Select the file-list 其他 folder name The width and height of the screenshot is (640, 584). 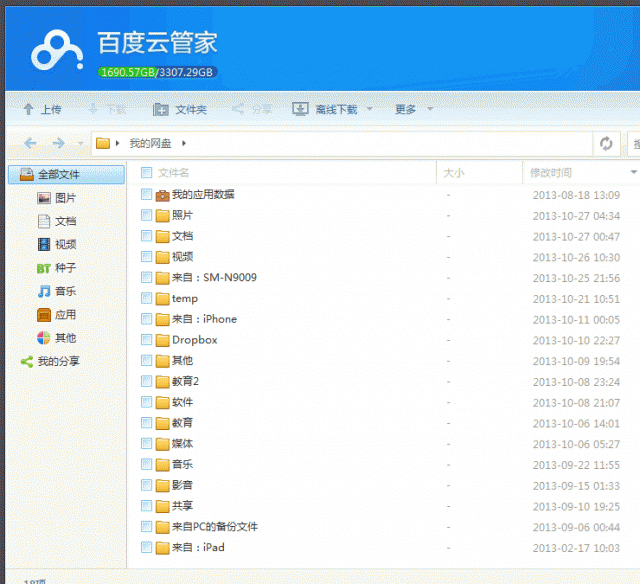point(182,361)
